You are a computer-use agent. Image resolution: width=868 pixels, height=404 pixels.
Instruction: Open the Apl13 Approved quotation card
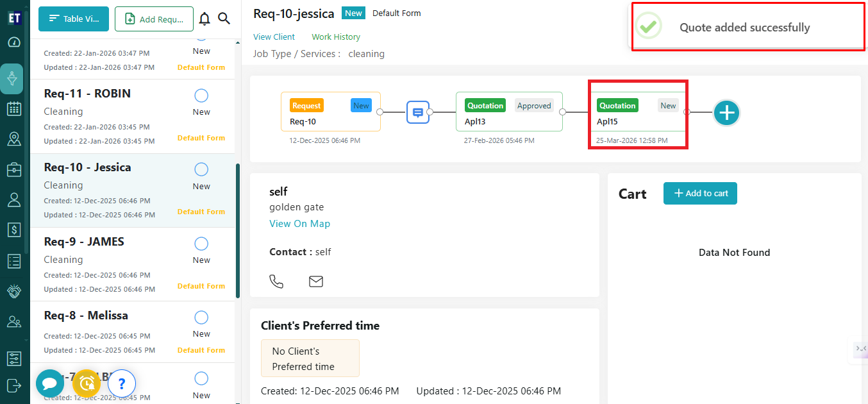[x=509, y=112]
